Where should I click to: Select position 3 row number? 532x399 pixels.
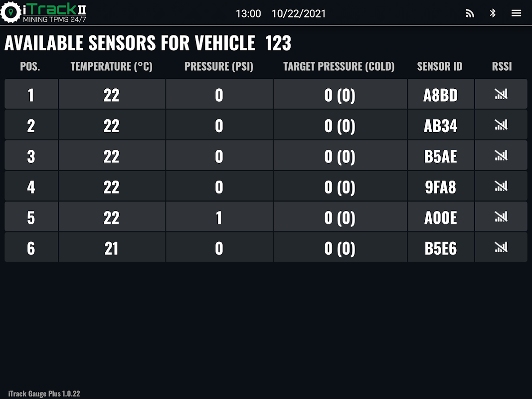[31, 156]
